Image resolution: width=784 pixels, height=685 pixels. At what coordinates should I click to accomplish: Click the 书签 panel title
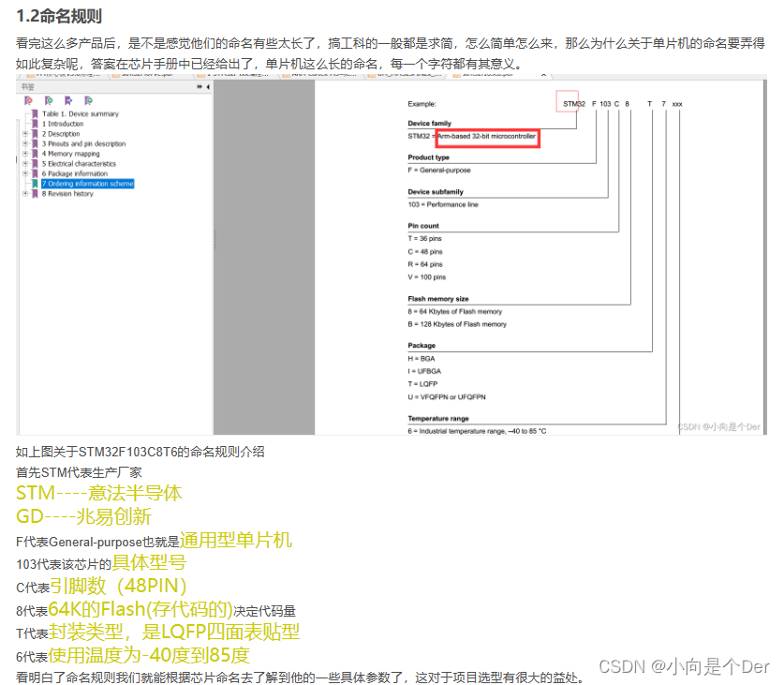[27, 87]
